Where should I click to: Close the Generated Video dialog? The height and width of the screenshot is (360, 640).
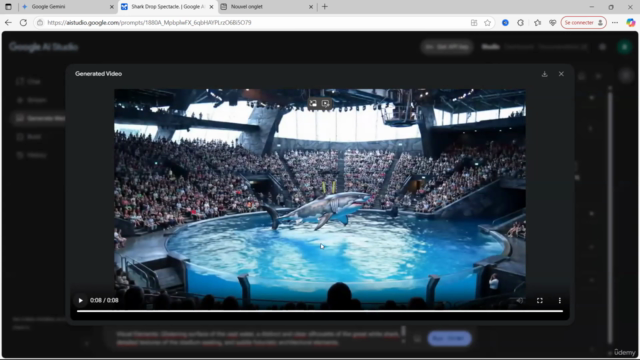pyautogui.click(x=561, y=74)
